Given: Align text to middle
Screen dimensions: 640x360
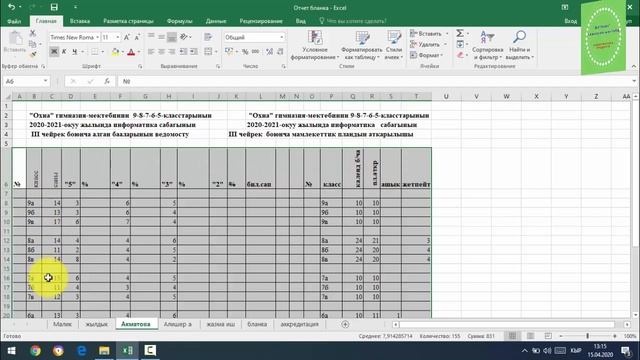Looking at the screenshot, I should (x=162, y=37).
